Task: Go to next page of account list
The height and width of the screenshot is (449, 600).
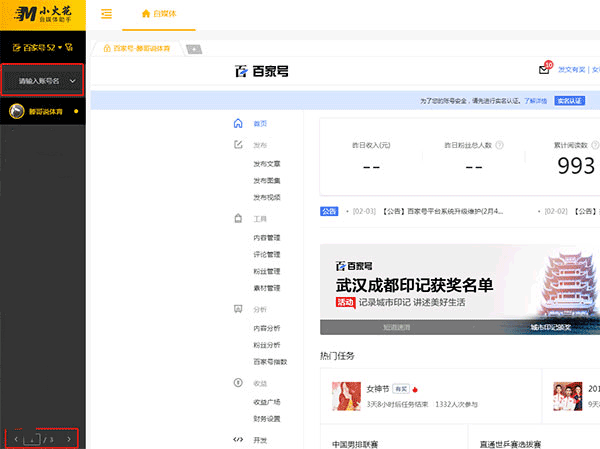Action: (68, 438)
